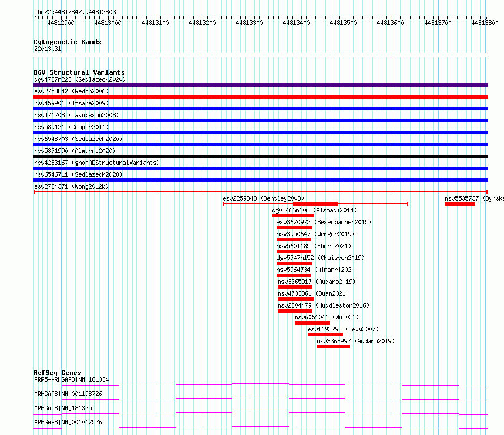Click red bar below nsv5535737
Screen dimensions: 504x435
[460, 204]
